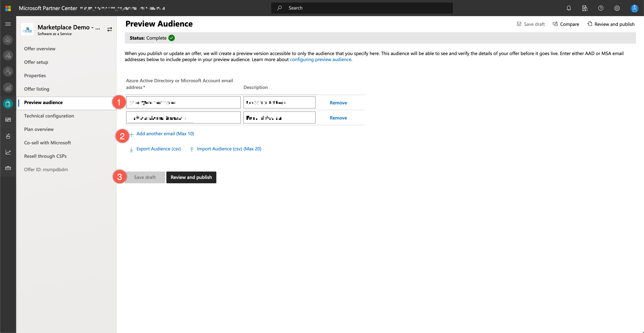Click the settings gear icon in top bar
This screenshot has width=644, height=333.
617,8
